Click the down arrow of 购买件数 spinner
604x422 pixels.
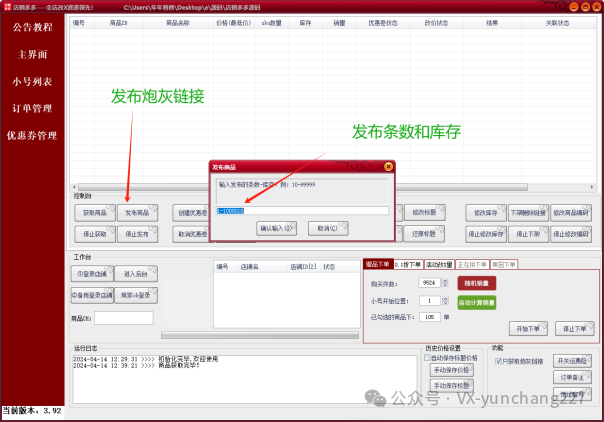[x=445, y=285]
